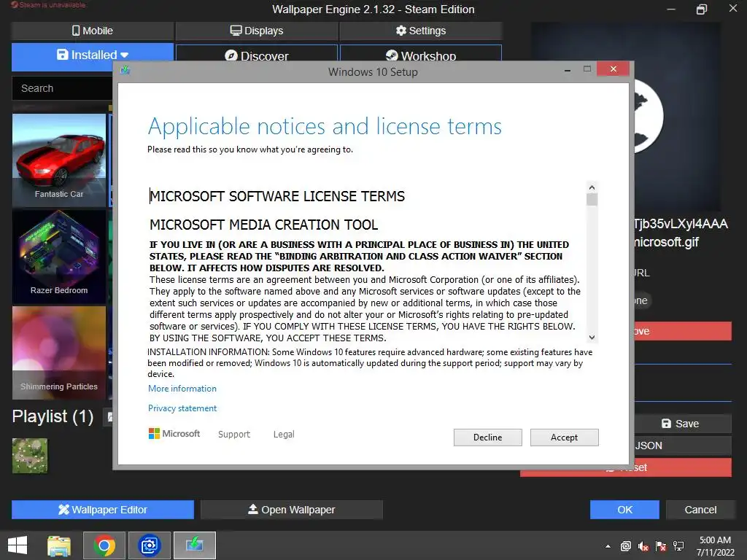Restore down the Wallpaper Engine window
Viewport: 747px width, 560px height.
click(702, 9)
